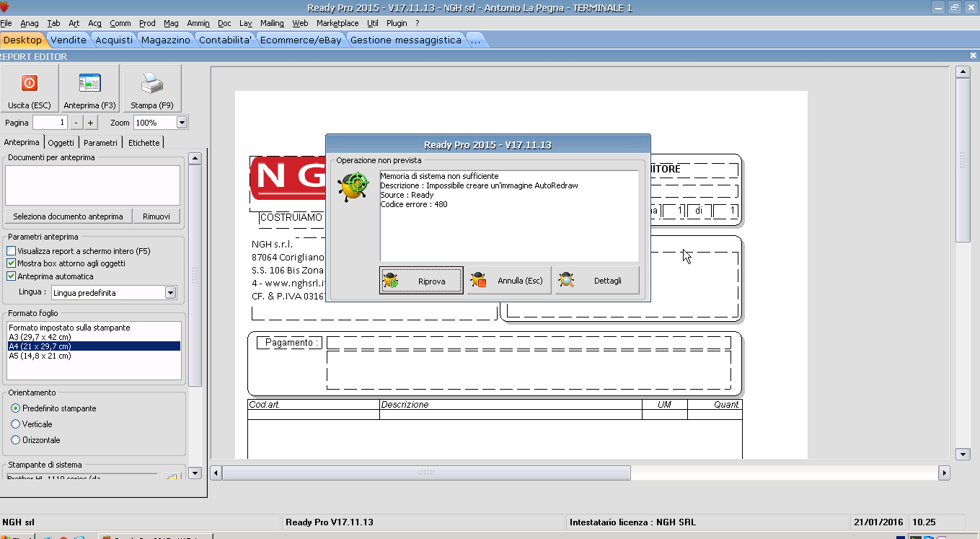This screenshot has height=539, width=980.
Task: Select A3 (29,7 x 42 cm) paper format
Action: pyautogui.click(x=94, y=337)
